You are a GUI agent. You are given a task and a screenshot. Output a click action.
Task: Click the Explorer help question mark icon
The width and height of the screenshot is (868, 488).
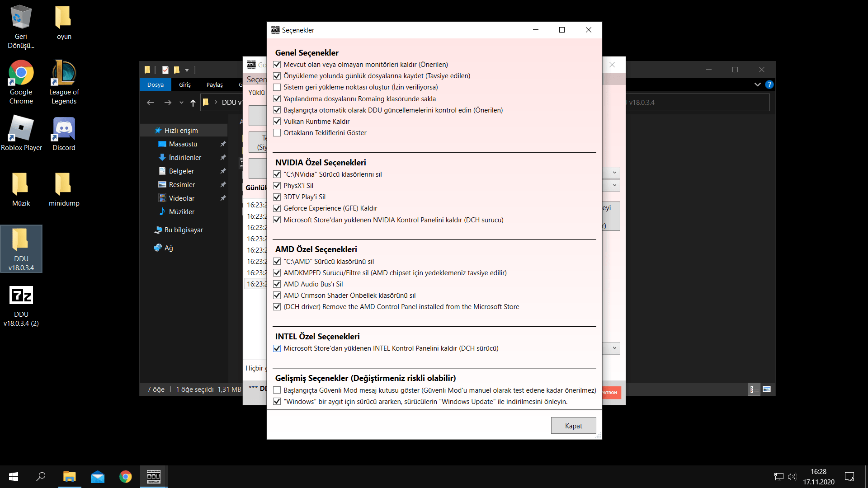[x=769, y=84]
